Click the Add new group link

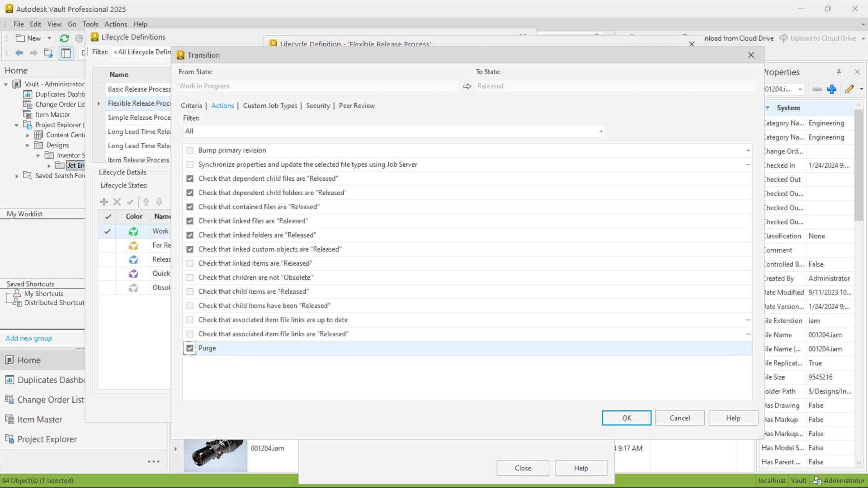point(29,338)
